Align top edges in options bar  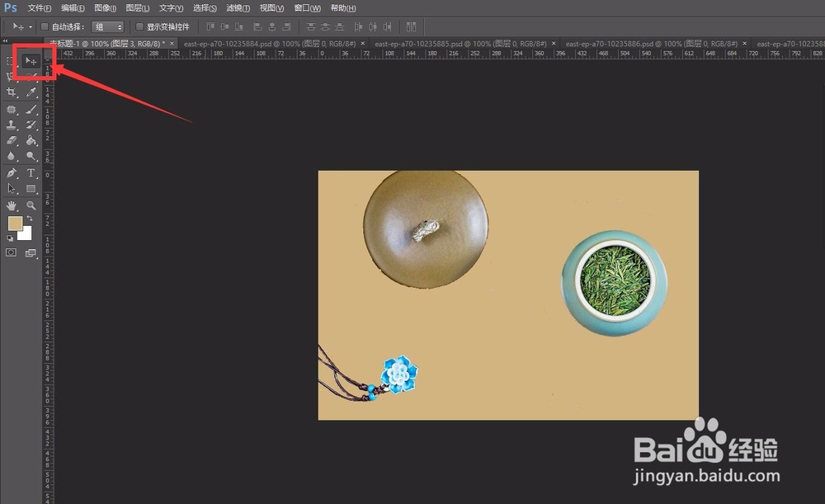click(210, 27)
